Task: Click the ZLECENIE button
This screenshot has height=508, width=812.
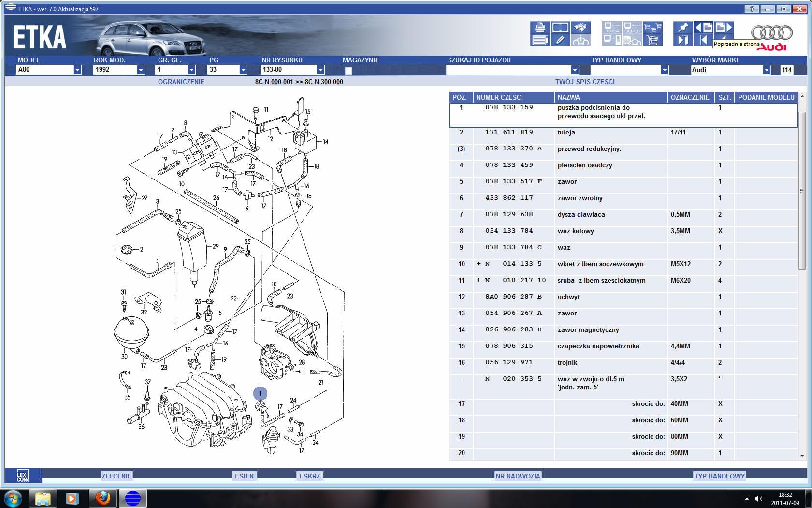Action: [x=116, y=476]
